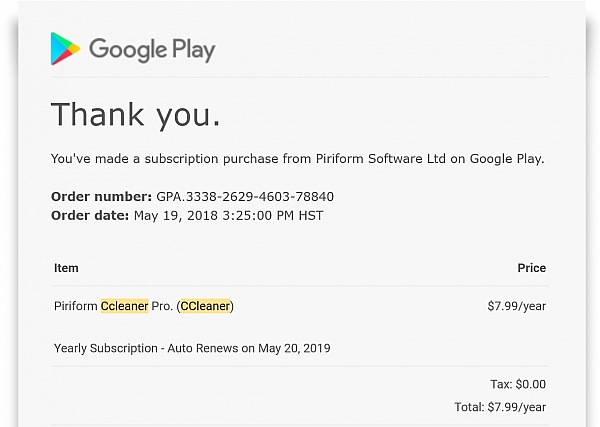Screen dimensions: 600x427
Task: Click the Yearly Subscription auto renews line
Action: [x=192, y=348]
